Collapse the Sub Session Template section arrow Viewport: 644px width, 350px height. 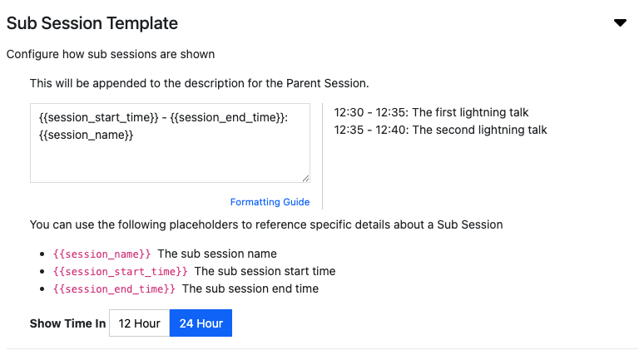[620, 22]
